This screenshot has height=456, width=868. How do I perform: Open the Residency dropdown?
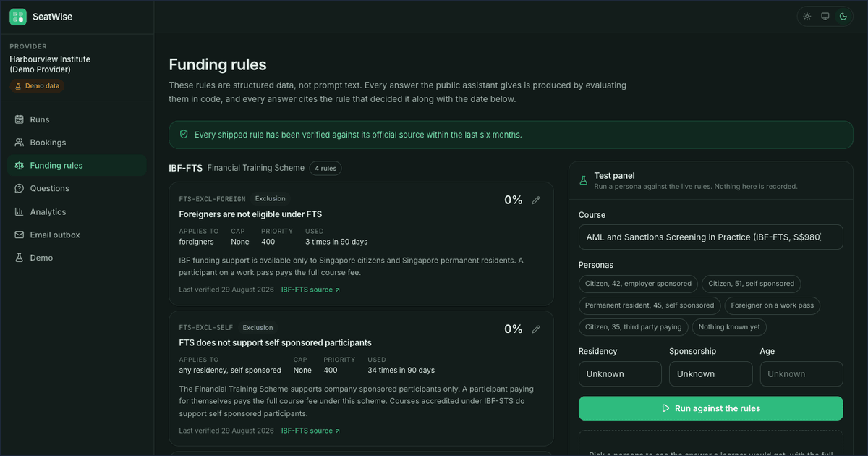coord(620,374)
